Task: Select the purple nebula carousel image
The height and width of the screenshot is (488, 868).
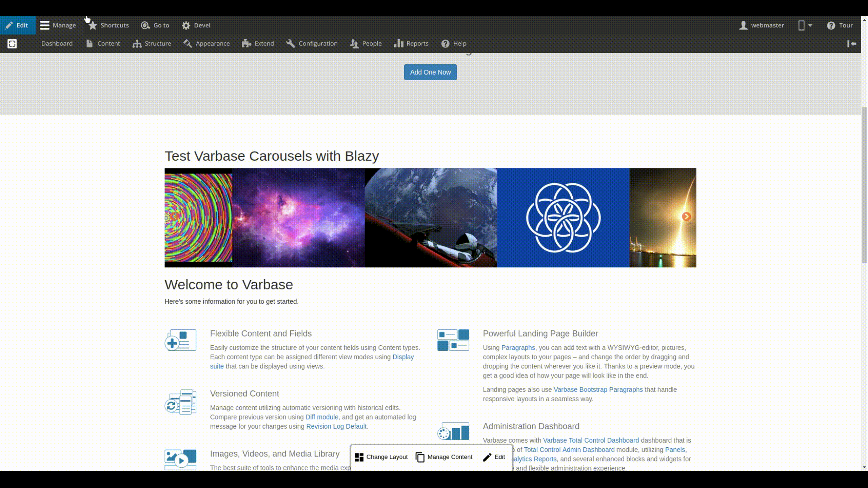Action: coord(298,218)
